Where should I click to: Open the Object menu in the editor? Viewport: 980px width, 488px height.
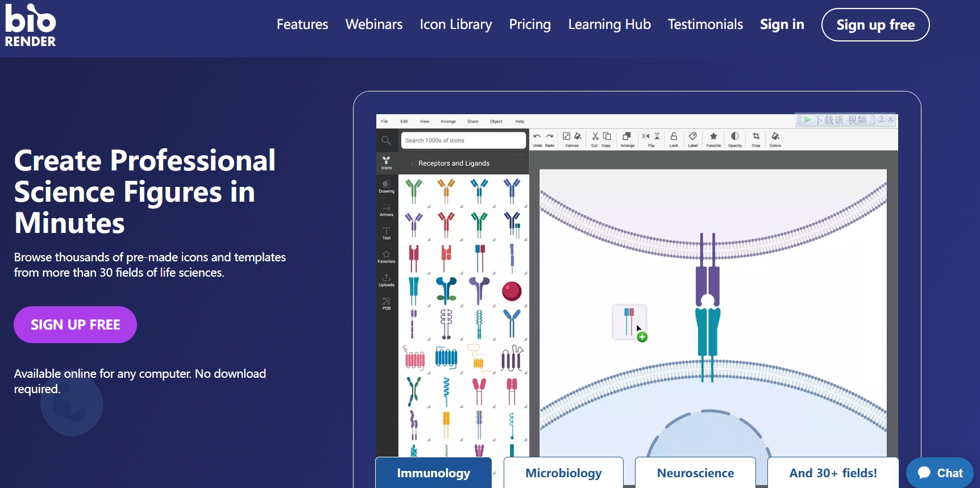(x=496, y=122)
